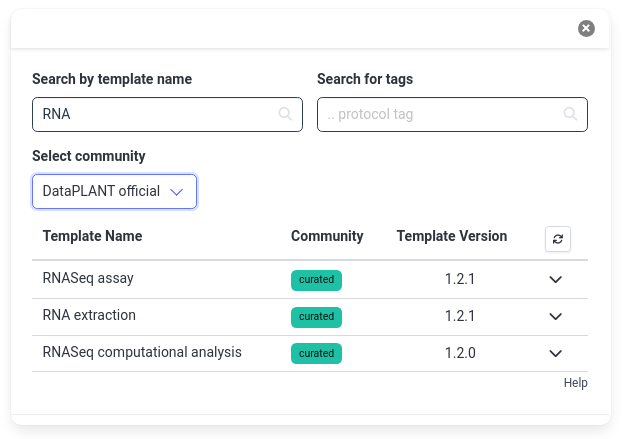Expand the RNA extraction row chevron
Viewport: 627px width, 439px height.
pos(555,317)
